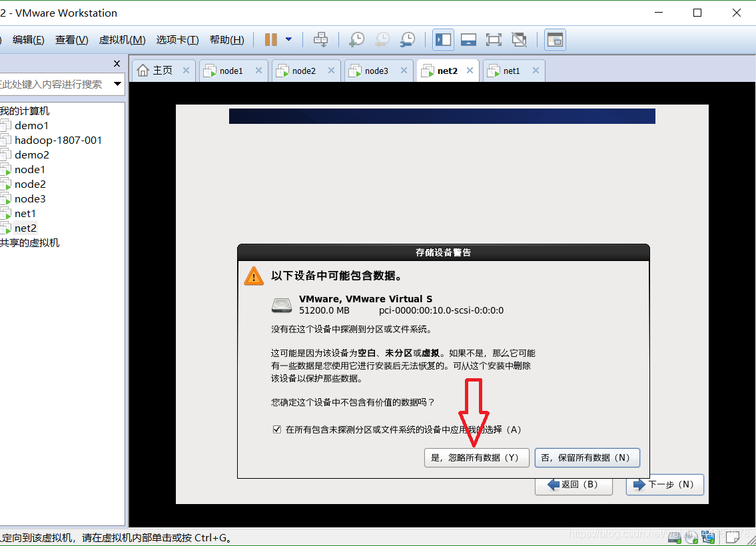Select demo1 in the library tree
Viewport: 756px width, 546px height.
(31, 126)
